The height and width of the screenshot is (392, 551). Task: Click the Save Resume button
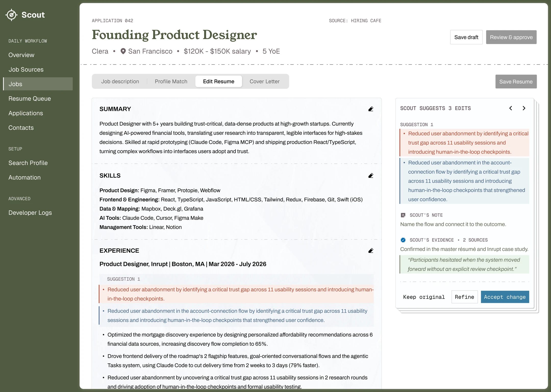[516, 82]
